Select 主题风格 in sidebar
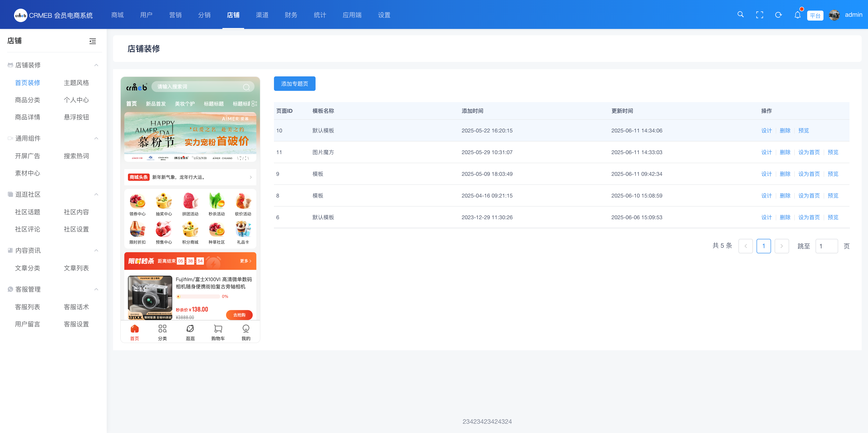Viewport: 868px width, 433px height. click(x=76, y=82)
